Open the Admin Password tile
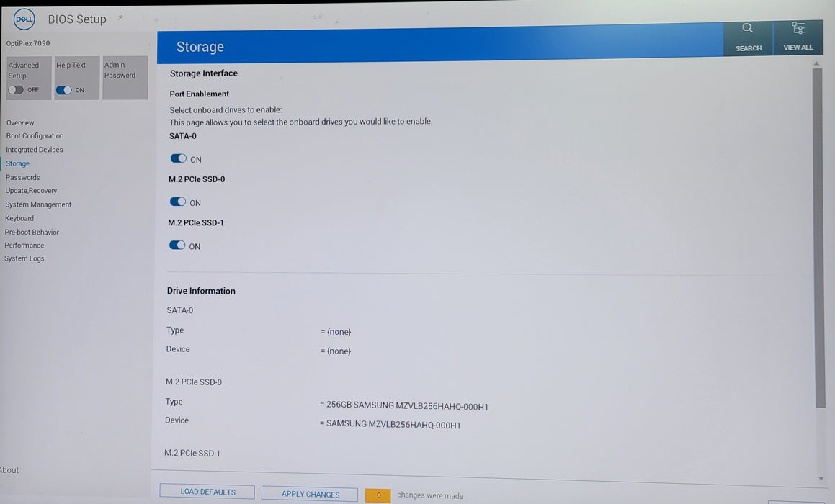 [125, 78]
